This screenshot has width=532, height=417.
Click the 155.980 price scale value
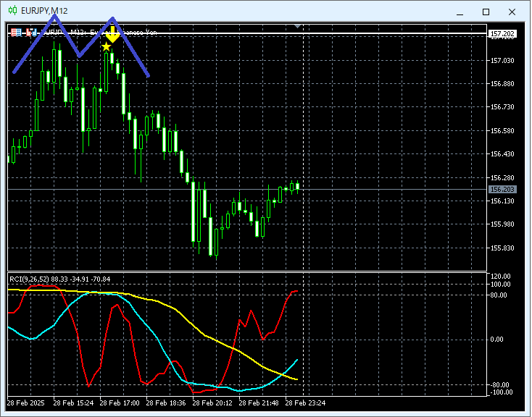tap(502, 224)
